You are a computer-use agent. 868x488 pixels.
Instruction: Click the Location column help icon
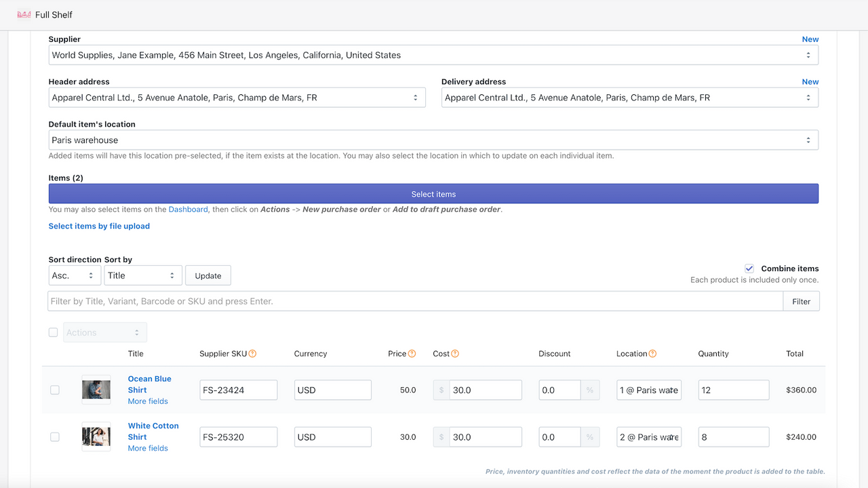pyautogui.click(x=652, y=354)
